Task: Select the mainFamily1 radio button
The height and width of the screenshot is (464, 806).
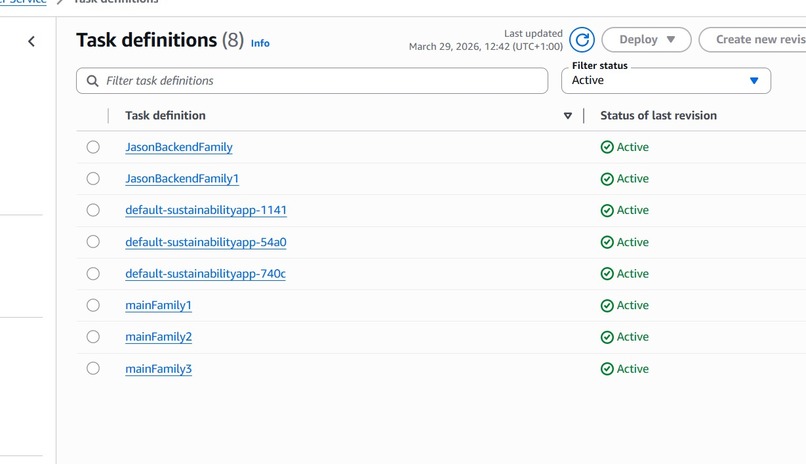Action: [x=93, y=305]
